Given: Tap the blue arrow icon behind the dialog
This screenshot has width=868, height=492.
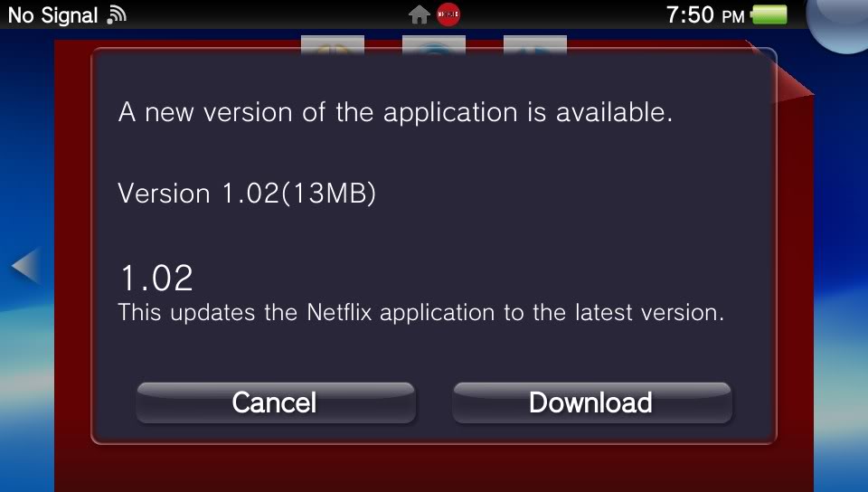Looking at the screenshot, I should 534,44.
